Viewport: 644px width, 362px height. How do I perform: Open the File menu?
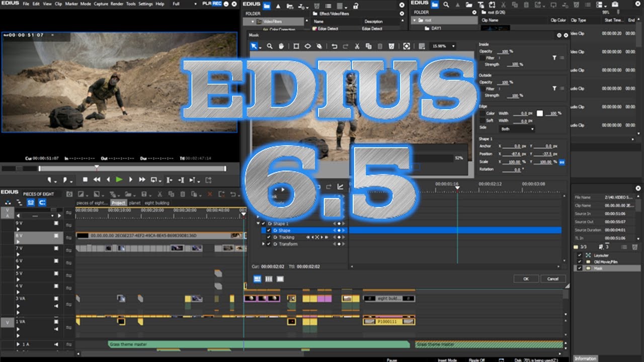(x=26, y=4)
